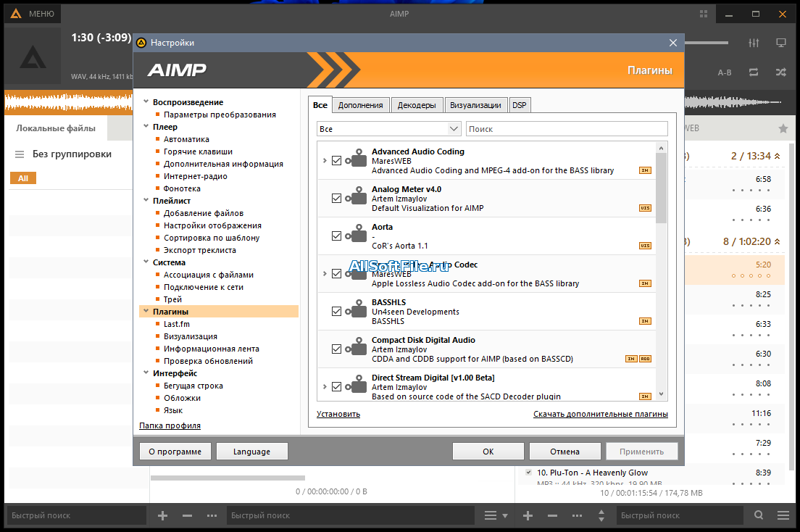Collapse the playlist group showing 8 / 1:02:20

click(777, 241)
